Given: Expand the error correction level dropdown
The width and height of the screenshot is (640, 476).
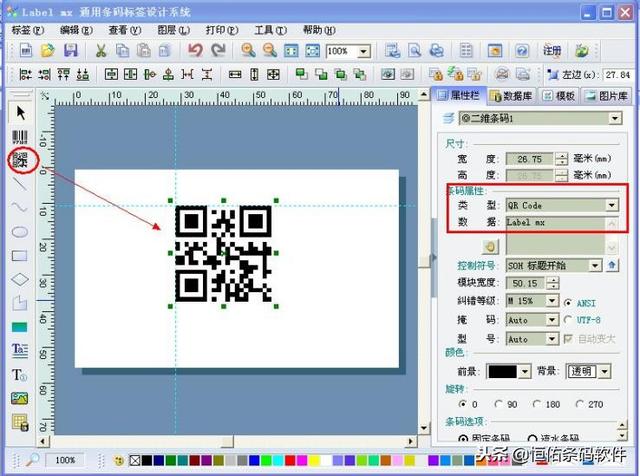Looking at the screenshot, I should pos(552,302).
